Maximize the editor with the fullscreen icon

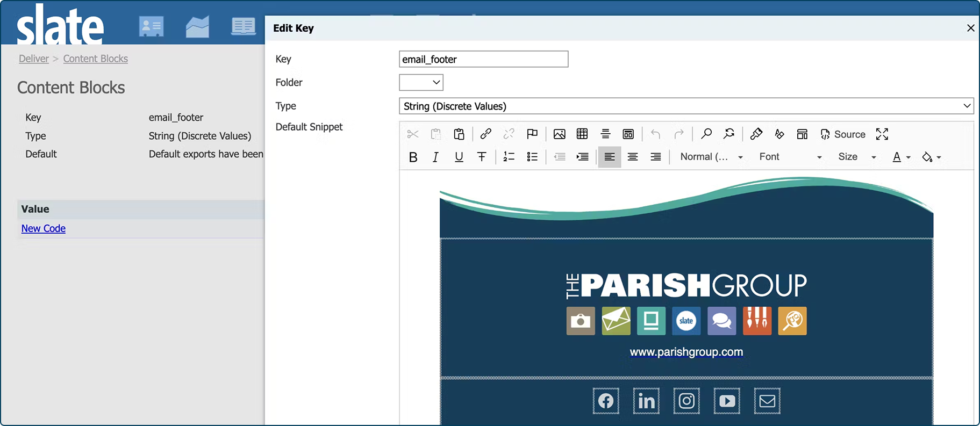(x=882, y=134)
